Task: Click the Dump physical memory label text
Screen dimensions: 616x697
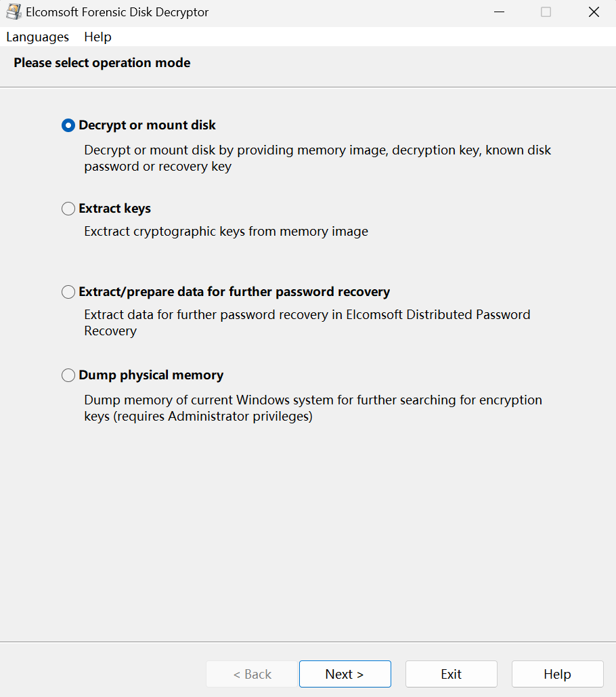Action: point(151,375)
